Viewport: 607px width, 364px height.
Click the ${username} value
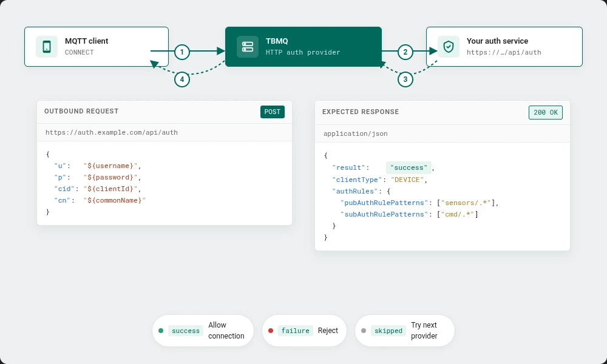(110, 166)
